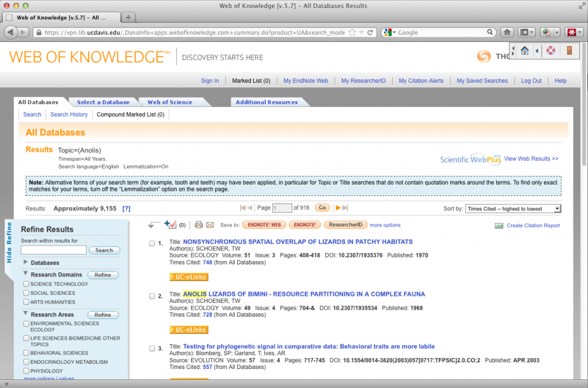Image resolution: width=588 pixels, height=388 pixels.
Task: Jump to the first results page icon
Action: click(x=243, y=208)
